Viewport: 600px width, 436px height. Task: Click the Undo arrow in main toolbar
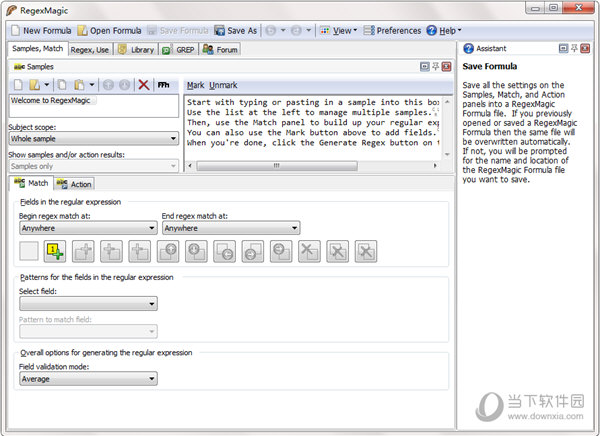tap(271, 31)
